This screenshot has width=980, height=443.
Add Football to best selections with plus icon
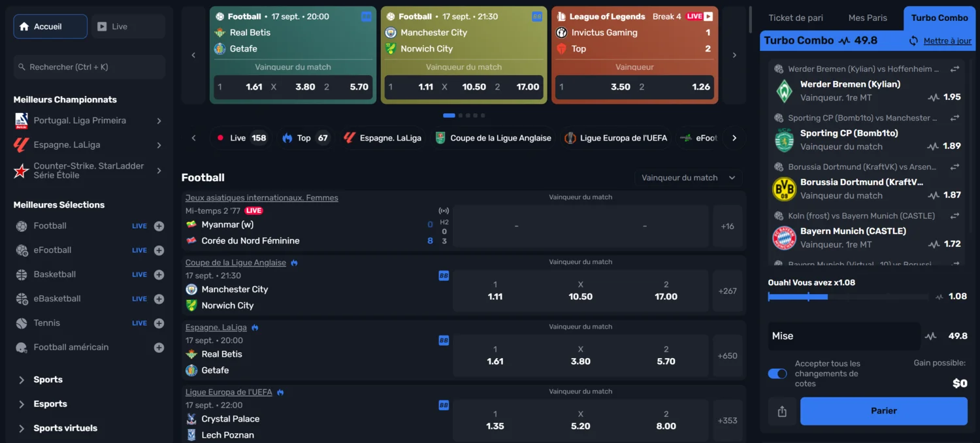[x=159, y=226]
